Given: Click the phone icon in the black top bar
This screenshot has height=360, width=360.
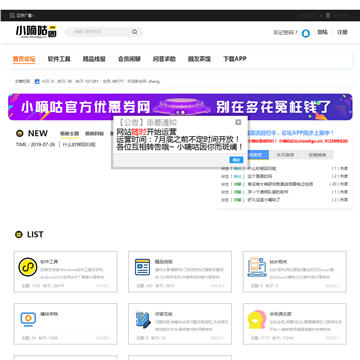Looking at the screenshot, I should pos(328,15).
